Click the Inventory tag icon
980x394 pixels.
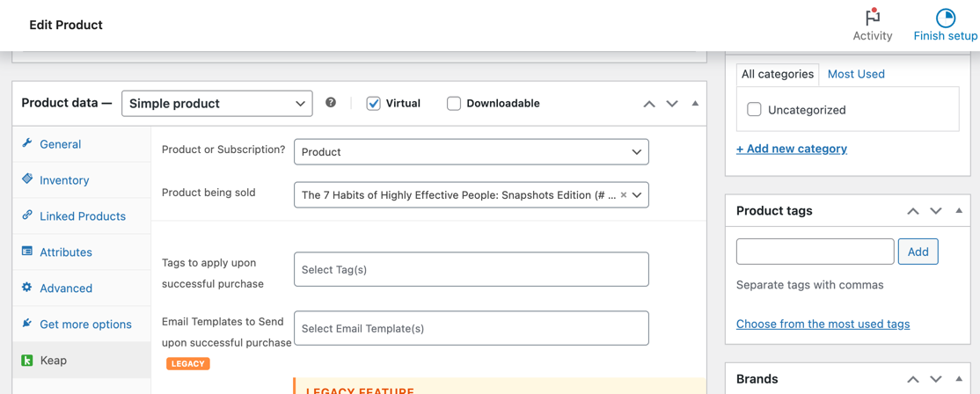click(x=27, y=179)
